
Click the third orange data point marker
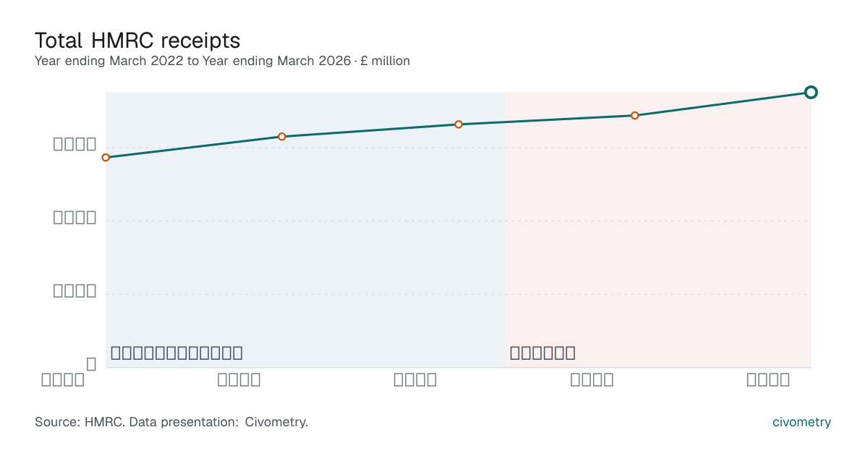(459, 124)
